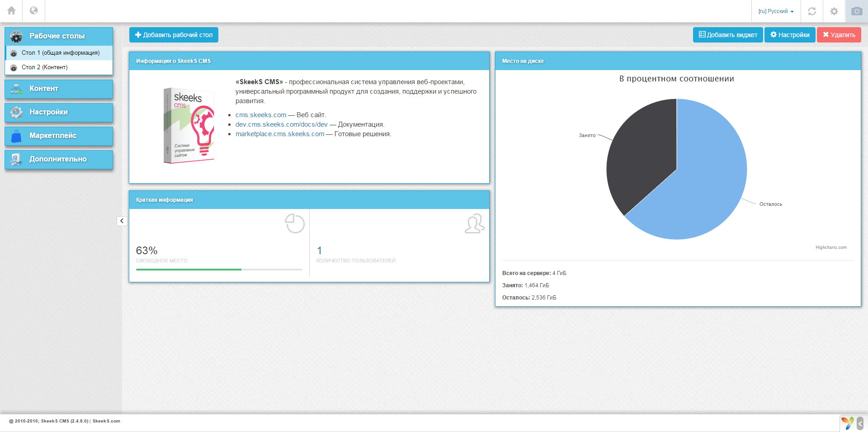Click the users icon in Краткая информация
This screenshot has height=432, width=868.
[474, 223]
